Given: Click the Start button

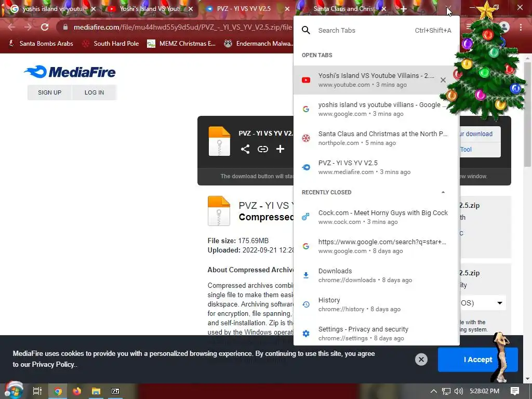Looking at the screenshot, I should coord(13,390).
